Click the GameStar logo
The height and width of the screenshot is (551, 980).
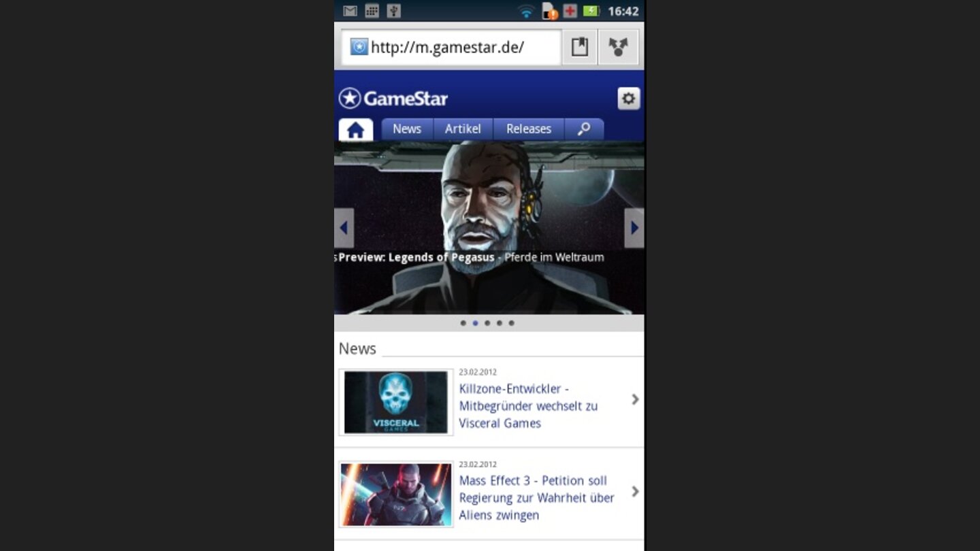393,99
